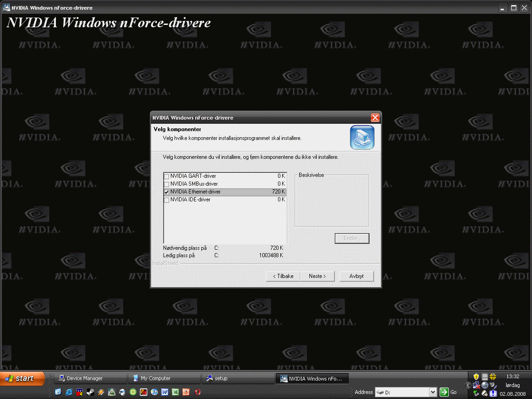Click the grey drive tray icon
The image size is (532, 399).
484,377
